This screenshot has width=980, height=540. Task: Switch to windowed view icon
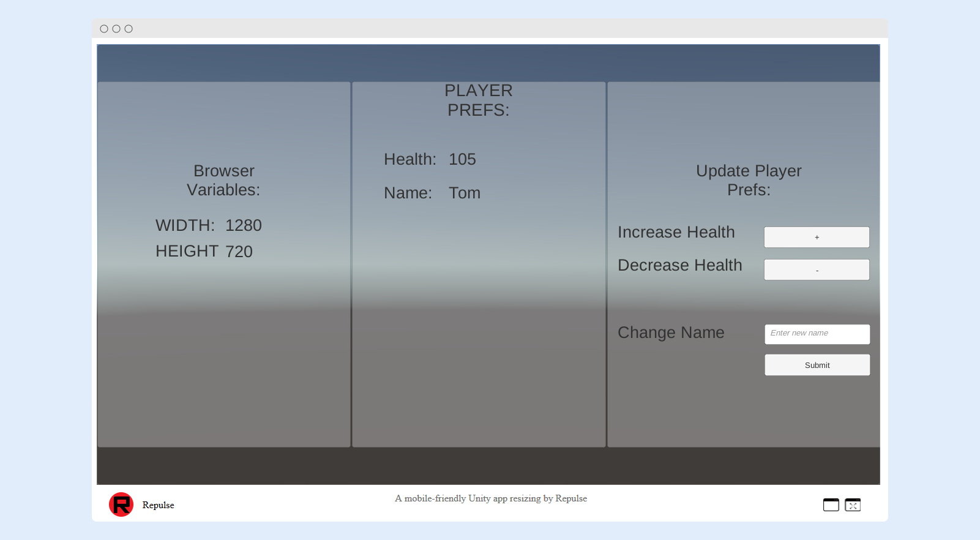pyautogui.click(x=831, y=504)
